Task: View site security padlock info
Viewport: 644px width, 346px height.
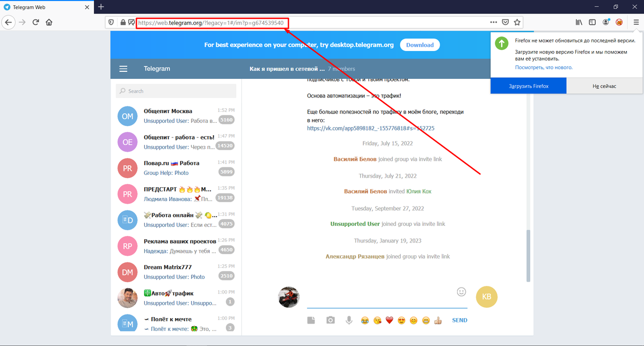Action: click(x=123, y=23)
